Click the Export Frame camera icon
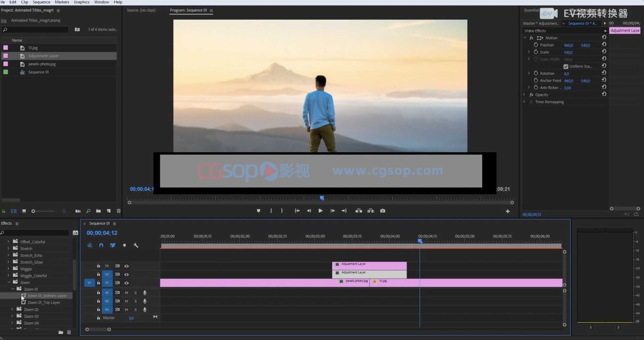The image size is (644, 340). [383, 211]
